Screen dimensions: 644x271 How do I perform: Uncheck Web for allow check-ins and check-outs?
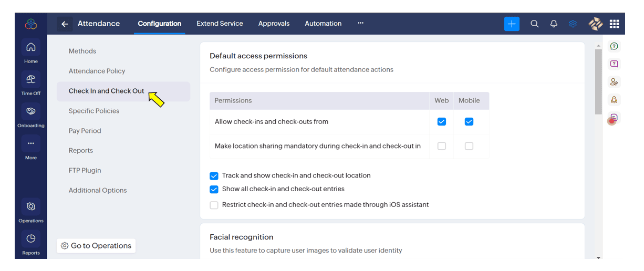442,122
